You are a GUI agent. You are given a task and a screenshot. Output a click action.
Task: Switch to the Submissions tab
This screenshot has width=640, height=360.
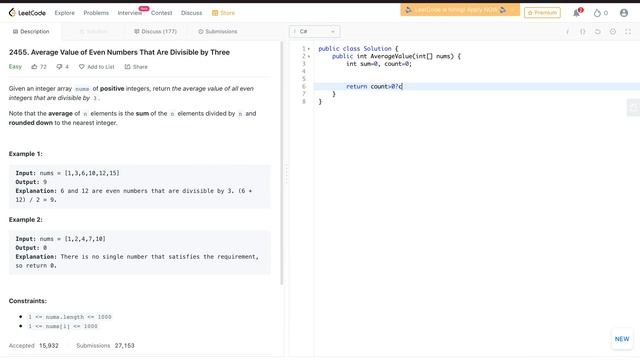pos(218,31)
